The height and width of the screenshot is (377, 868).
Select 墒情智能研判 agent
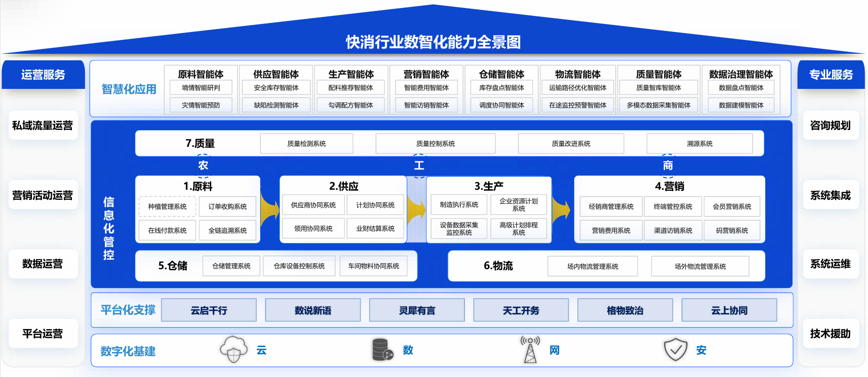[x=201, y=88]
